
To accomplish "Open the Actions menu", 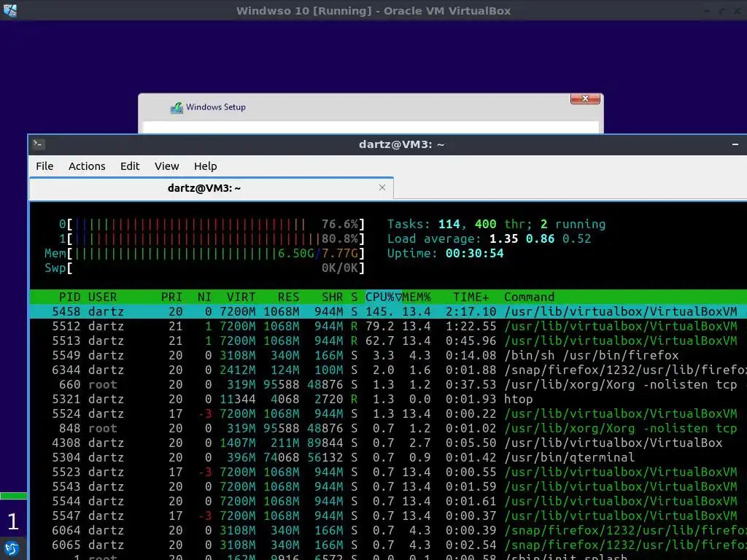I will tap(87, 166).
